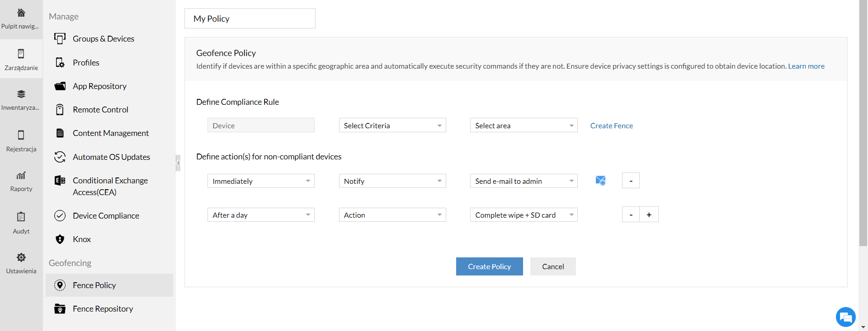Select Fence Policy menu item
The image size is (868, 331).
tap(94, 285)
